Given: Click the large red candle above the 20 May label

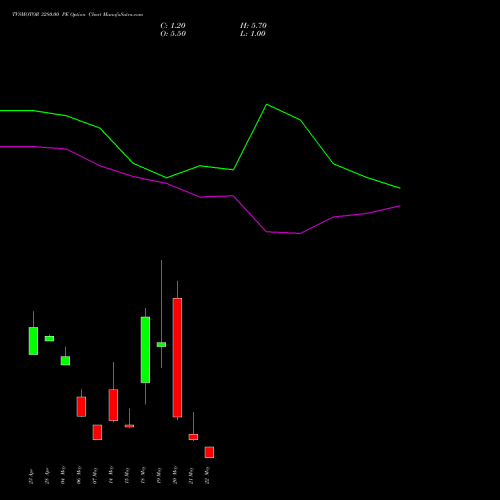Looking at the screenshot, I should 177,357.
